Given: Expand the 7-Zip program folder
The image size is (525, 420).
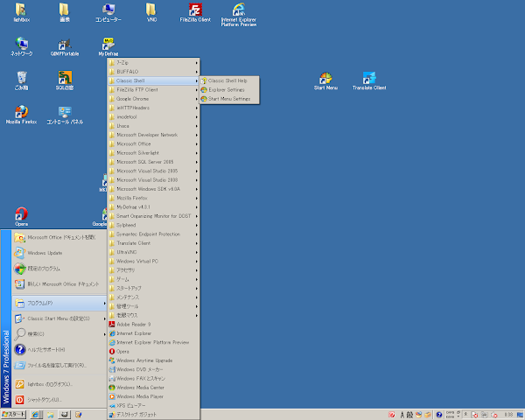Looking at the screenshot, I should click(x=154, y=63).
